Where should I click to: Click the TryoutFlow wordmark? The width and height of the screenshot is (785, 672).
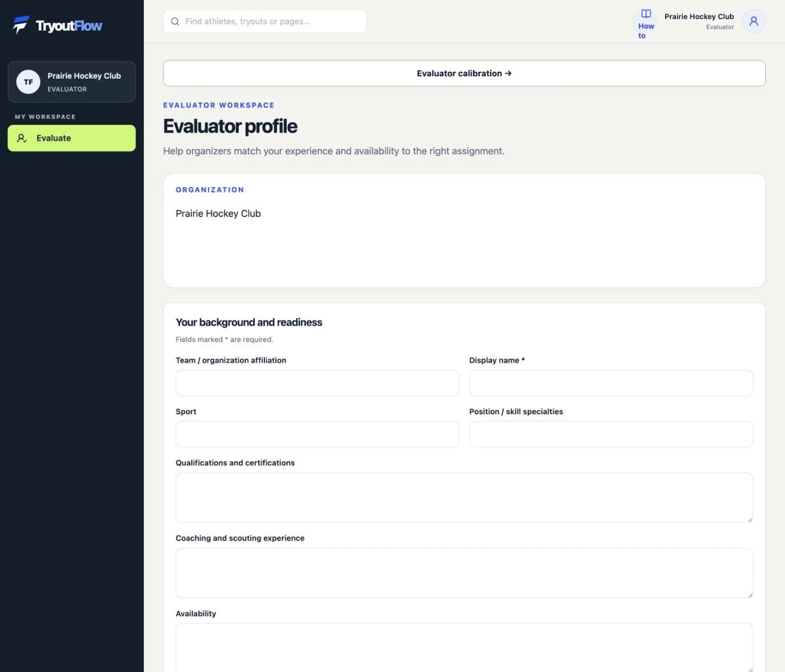(x=69, y=26)
